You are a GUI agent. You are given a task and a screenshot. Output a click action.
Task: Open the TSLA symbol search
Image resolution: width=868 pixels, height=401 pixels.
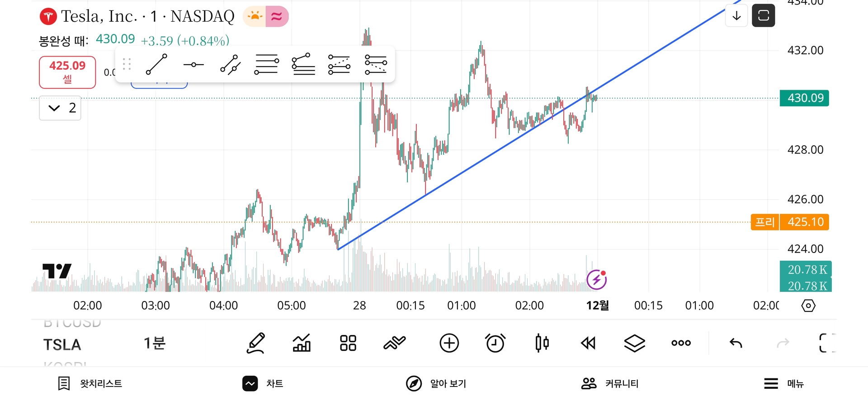[x=62, y=345]
